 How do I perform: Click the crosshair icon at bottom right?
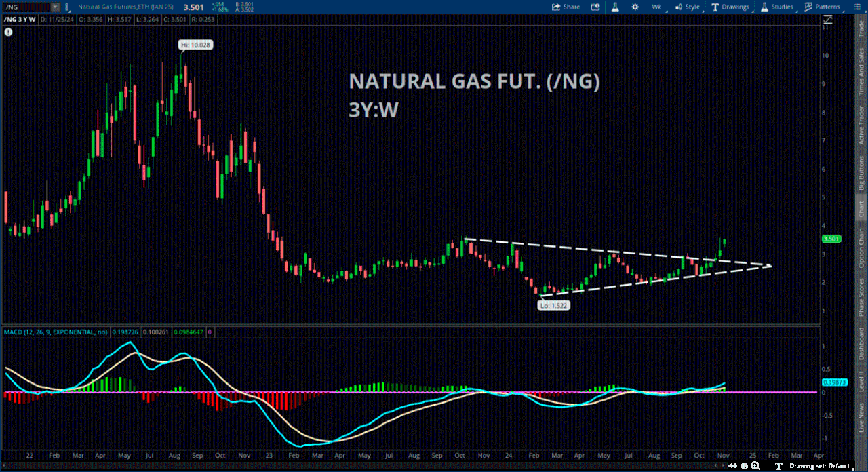744,466
